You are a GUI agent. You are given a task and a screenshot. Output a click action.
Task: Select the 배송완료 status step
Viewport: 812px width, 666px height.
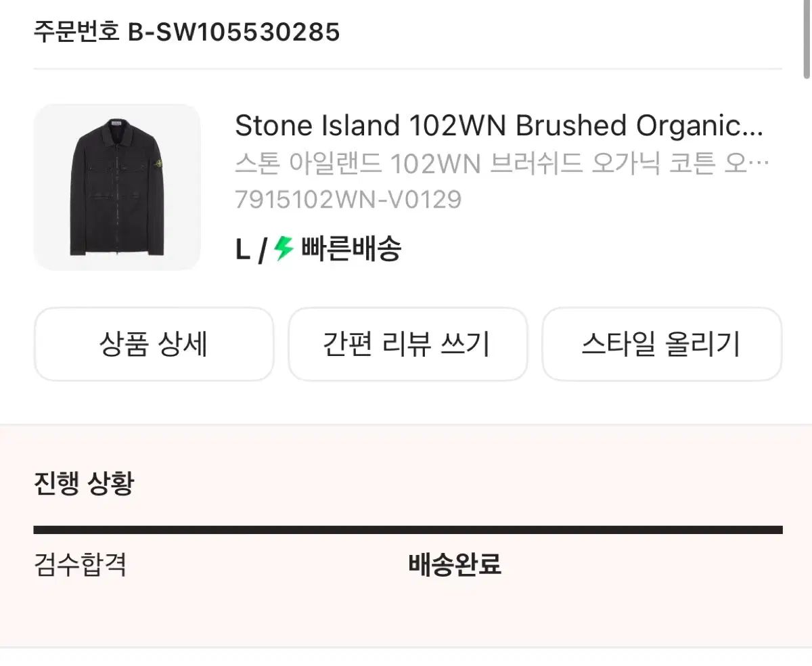point(455,564)
